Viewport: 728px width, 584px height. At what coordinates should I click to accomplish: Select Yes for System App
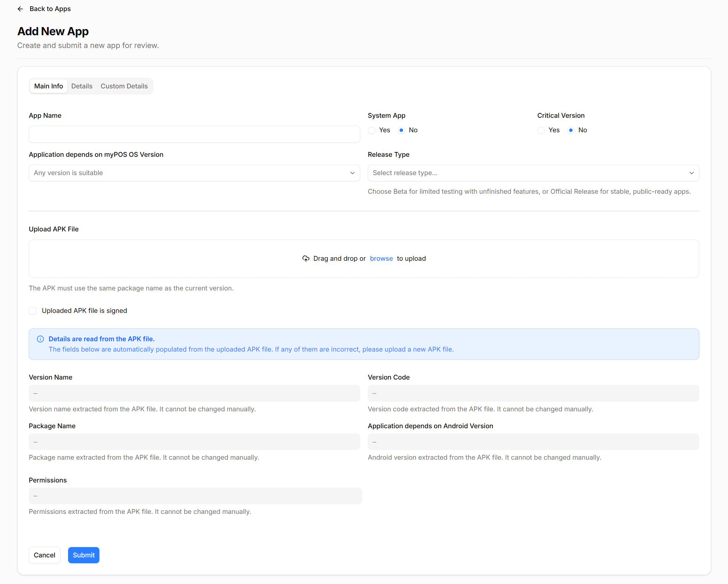pyautogui.click(x=371, y=130)
